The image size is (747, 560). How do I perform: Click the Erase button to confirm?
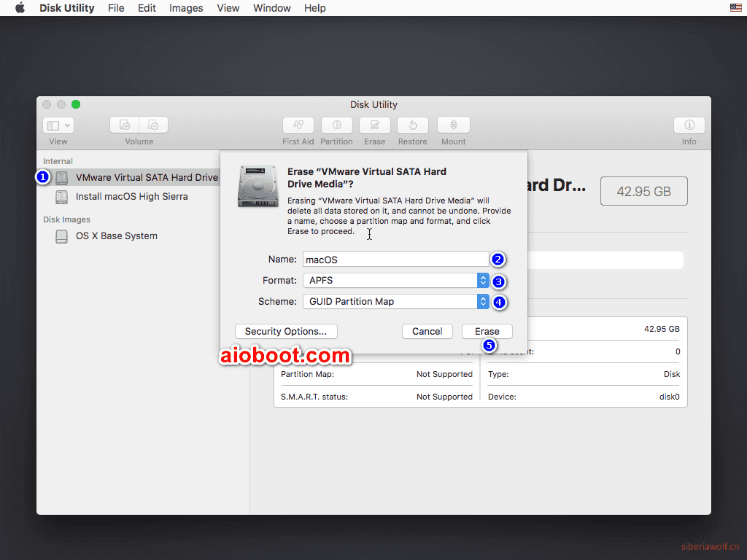pos(487,332)
